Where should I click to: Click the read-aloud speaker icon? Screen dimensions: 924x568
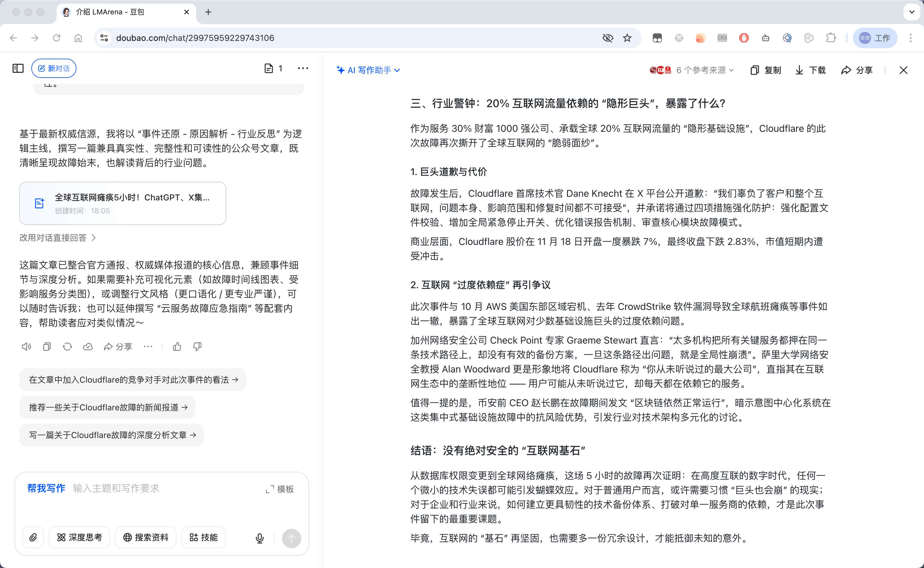(26, 346)
